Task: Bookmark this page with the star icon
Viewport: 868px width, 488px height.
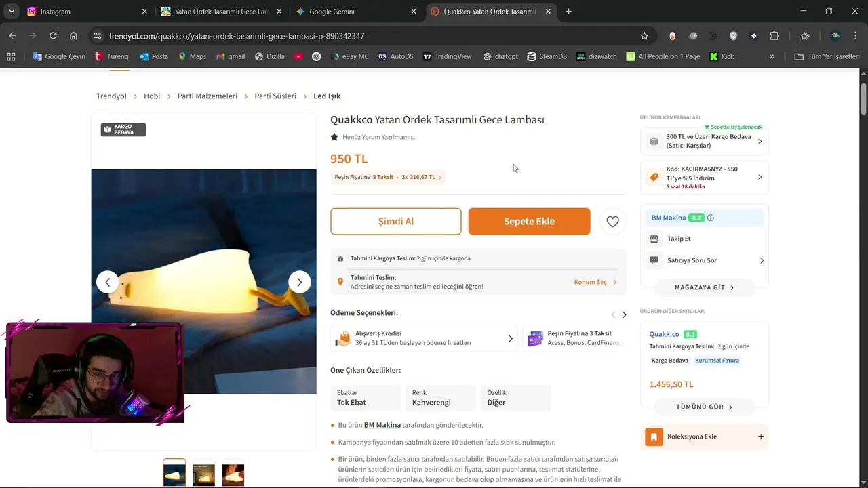Action: tap(644, 36)
